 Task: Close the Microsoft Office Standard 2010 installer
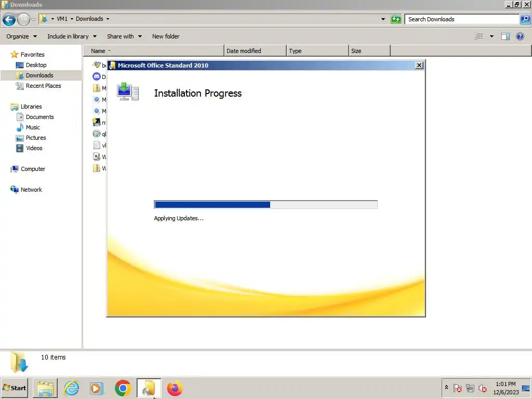(x=419, y=65)
